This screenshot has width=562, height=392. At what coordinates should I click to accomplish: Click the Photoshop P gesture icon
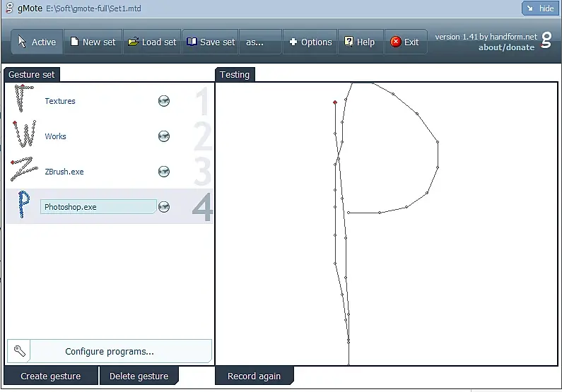[23, 204]
